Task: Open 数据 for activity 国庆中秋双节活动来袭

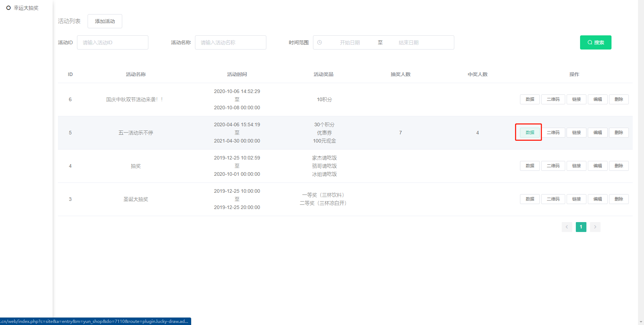Action: [x=530, y=99]
